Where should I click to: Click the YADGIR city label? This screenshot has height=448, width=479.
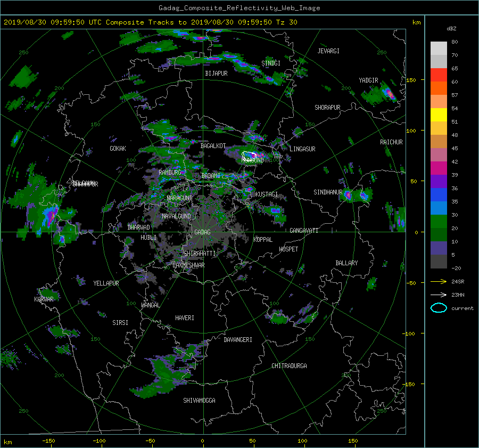click(368, 80)
